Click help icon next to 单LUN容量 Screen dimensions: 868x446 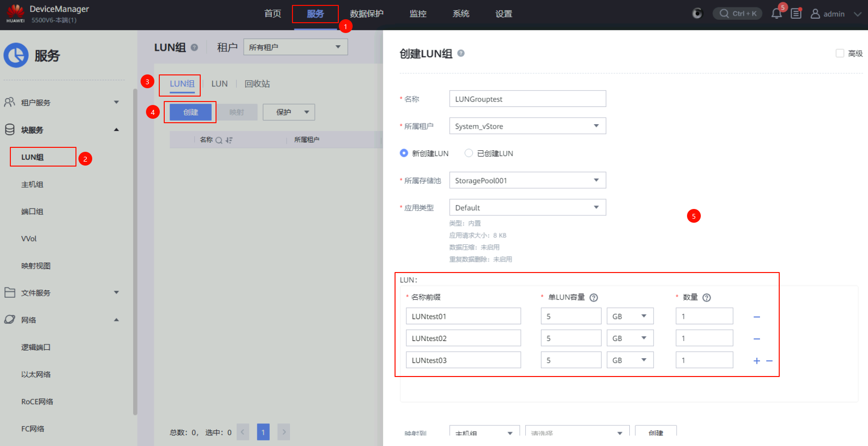coord(594,298)
